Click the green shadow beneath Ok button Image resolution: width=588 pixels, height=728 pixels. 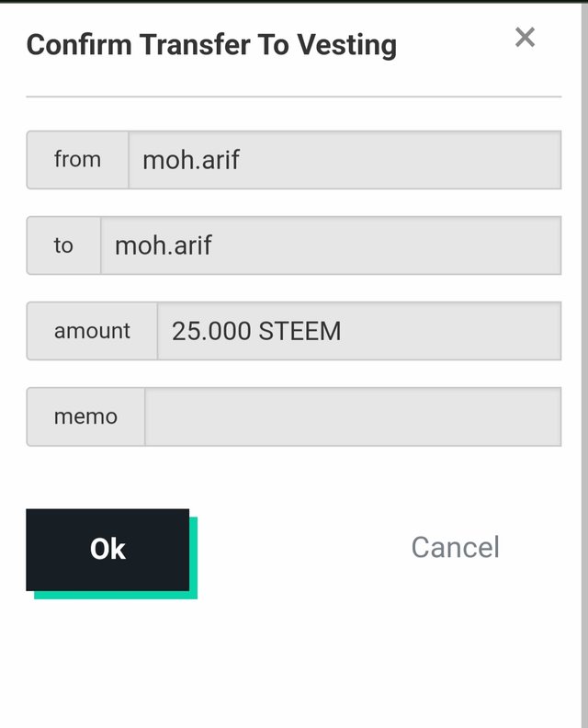[116, 596]
